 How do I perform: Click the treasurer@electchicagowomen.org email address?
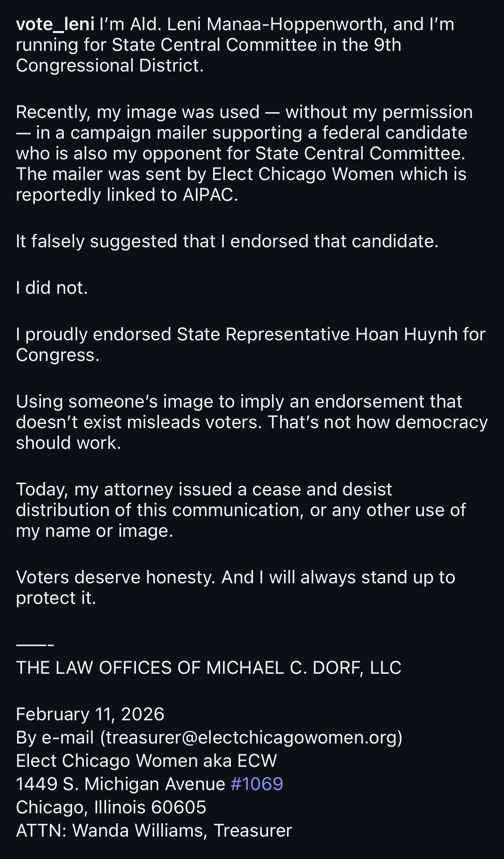251,737
